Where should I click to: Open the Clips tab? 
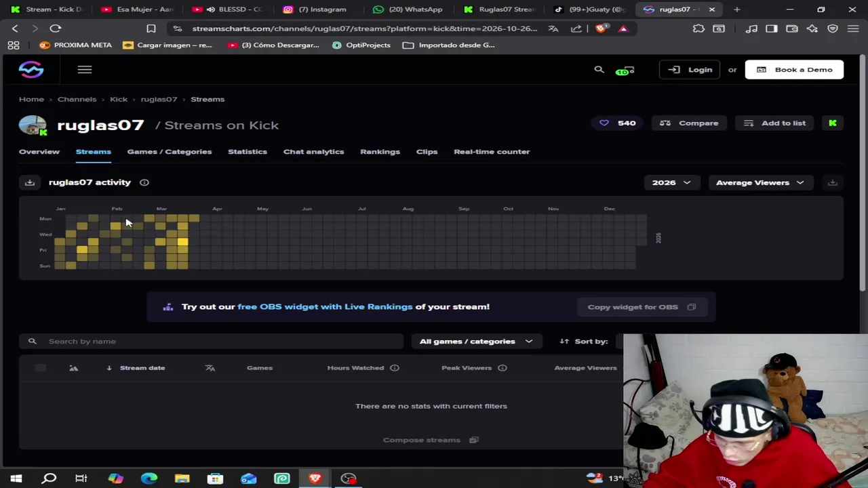click(427, 152)
